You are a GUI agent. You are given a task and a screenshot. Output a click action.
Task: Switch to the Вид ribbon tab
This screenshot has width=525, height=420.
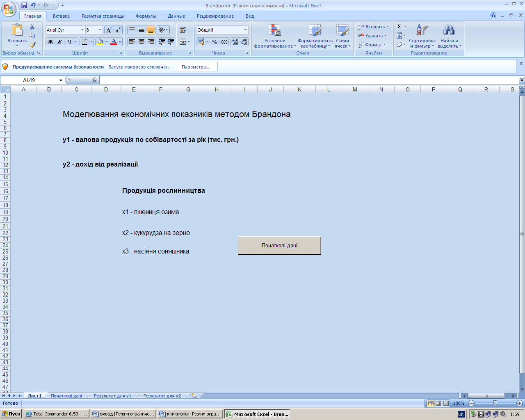click(x=250, y=16)
